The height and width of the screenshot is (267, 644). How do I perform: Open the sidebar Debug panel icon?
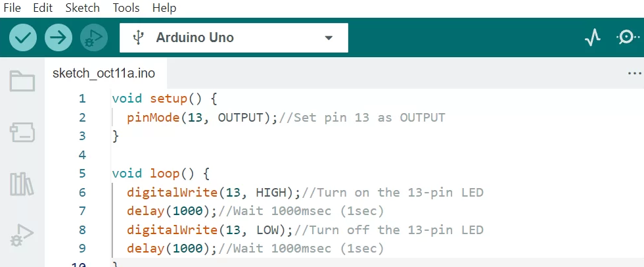[x=22, y=236]
